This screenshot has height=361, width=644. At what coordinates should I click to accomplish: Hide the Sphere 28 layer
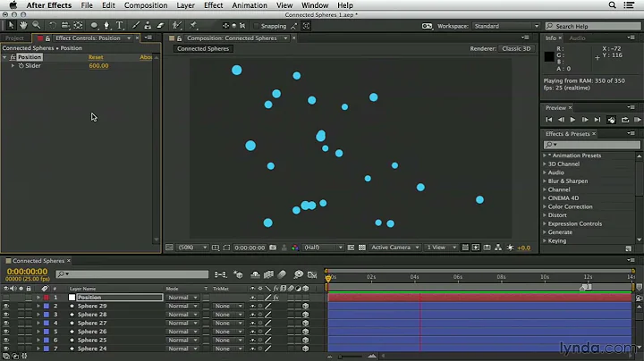pos(5,315)
